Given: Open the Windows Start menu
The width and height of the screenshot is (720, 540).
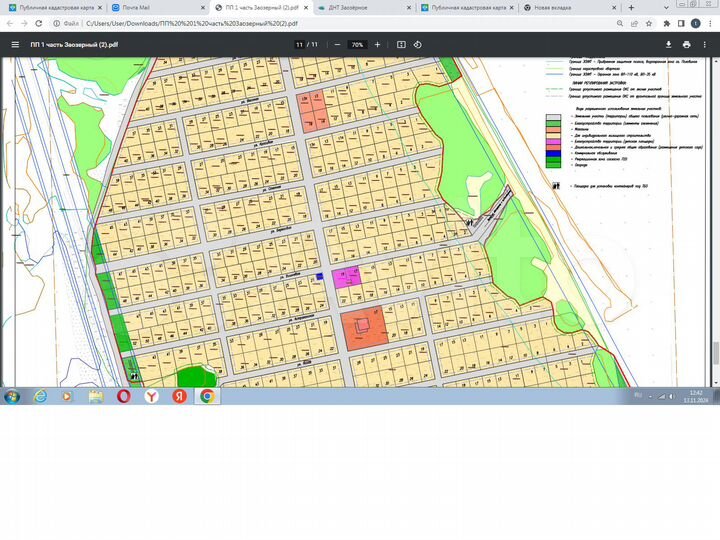Looking at the screenshot, I should tap(12, 396).
